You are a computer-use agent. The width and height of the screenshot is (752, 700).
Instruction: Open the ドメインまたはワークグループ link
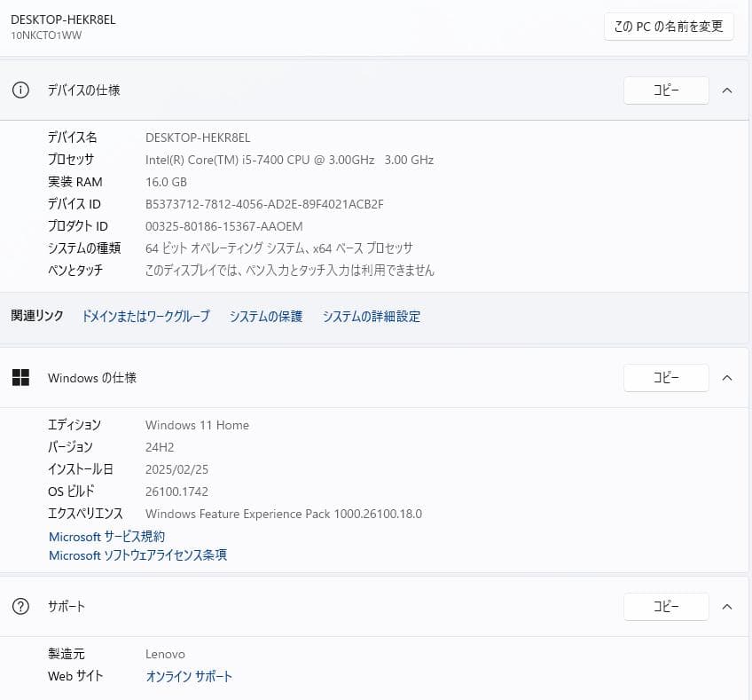tap(145, 316)
